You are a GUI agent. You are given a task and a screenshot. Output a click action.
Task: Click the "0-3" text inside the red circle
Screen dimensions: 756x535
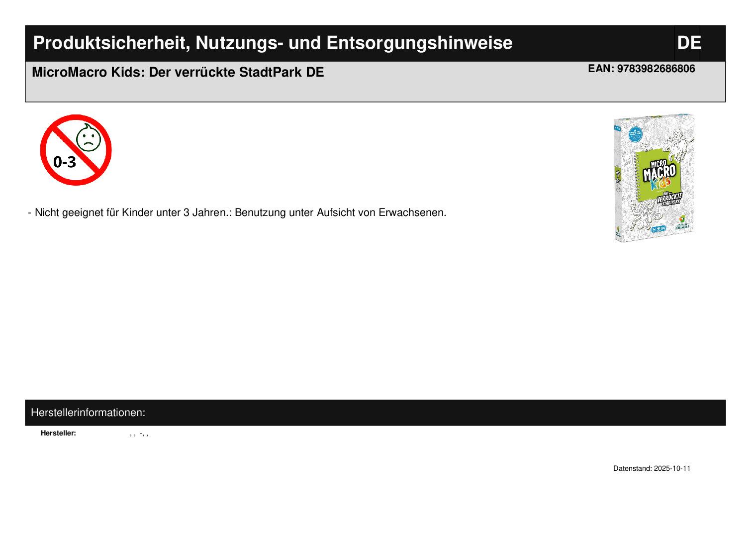tap(65, 162)
